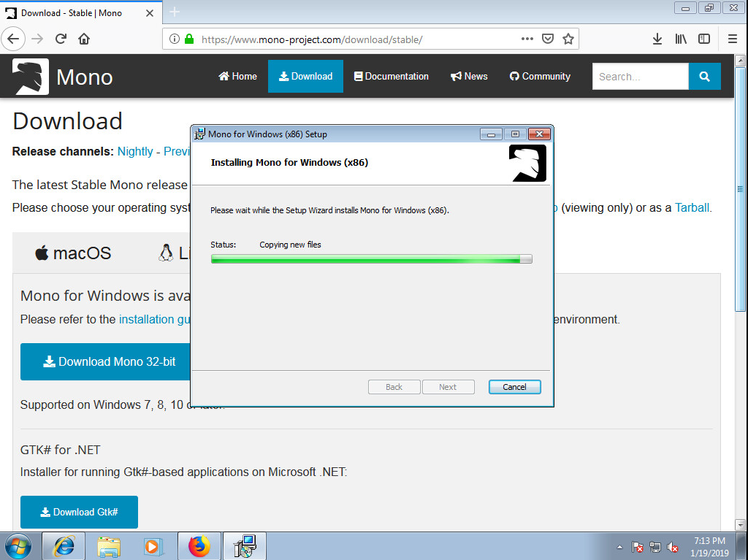The height and width of the screenshot is (560, 748).
Task: Click the 'GTK# for .NET' heading
Action: pos(60,450)
